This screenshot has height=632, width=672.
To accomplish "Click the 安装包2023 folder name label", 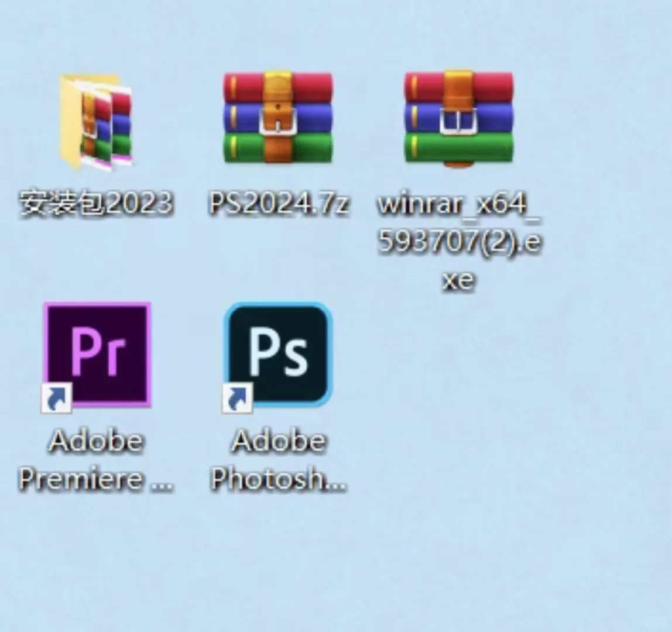I will (97, 203).
